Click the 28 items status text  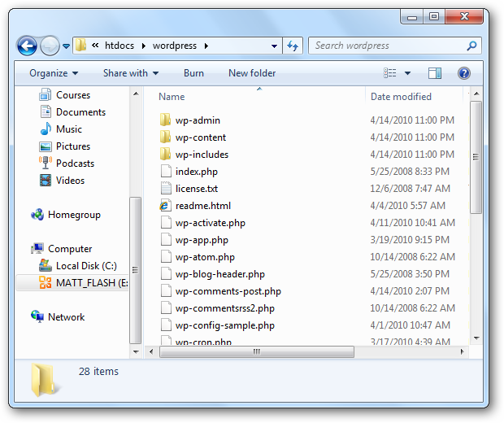[x=98, y=371]
